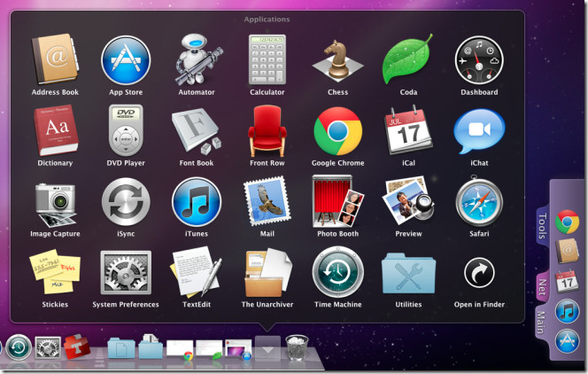Screen dimensions: 588x374
Task: Launch the Mail app
Action: [x=267, y=201]
